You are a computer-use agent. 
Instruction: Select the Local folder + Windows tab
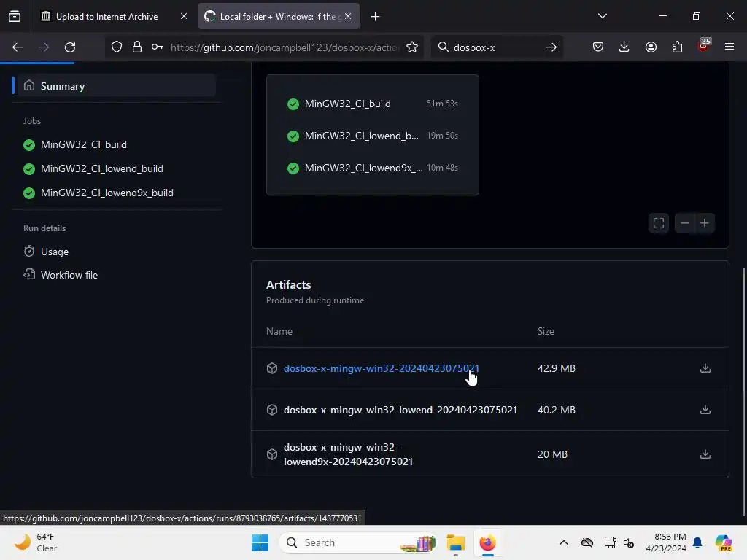(279, 17)
